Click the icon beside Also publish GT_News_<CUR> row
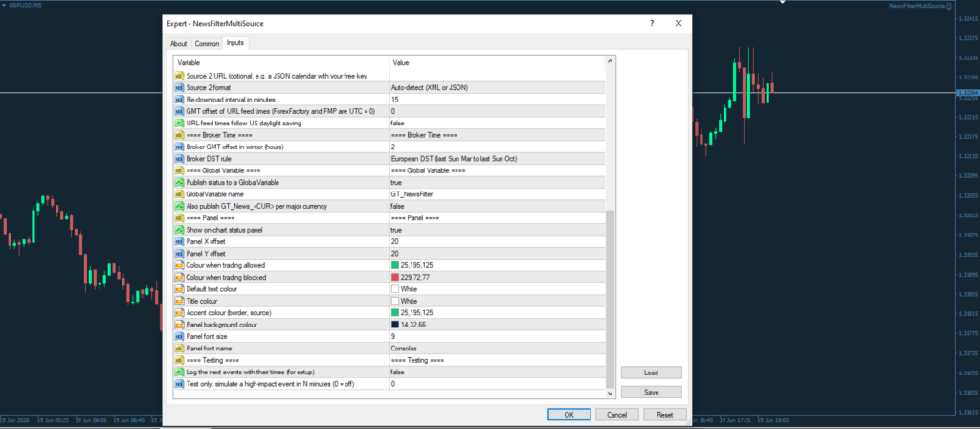The height and width of the screenshot is (429, 980). [179, 207]
